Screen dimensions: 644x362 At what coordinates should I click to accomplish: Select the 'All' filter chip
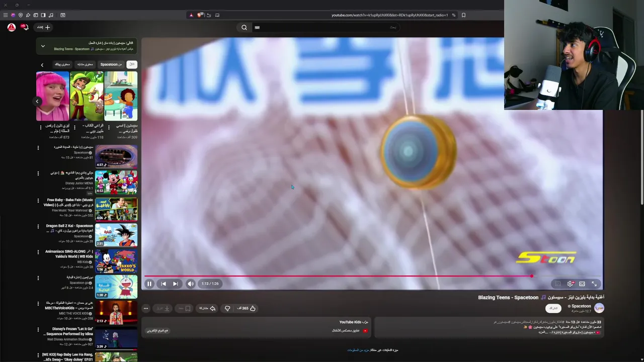tap(131, 64)
